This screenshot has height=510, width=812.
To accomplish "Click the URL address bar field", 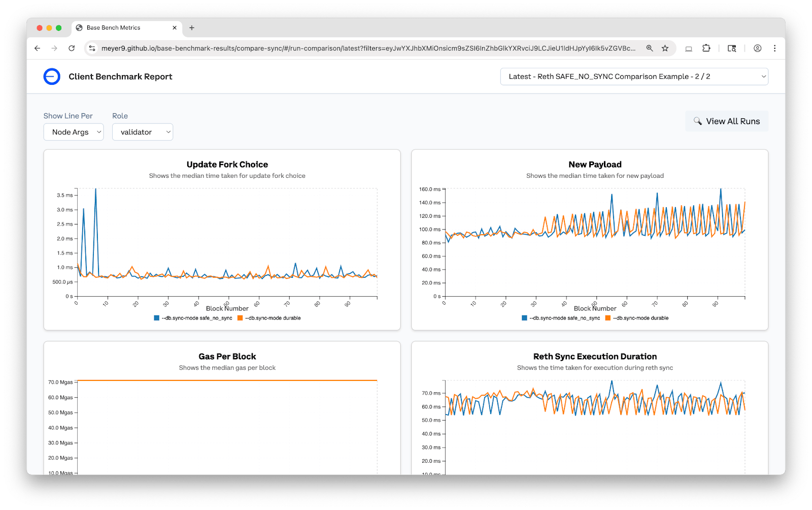I will click(368, 48).
